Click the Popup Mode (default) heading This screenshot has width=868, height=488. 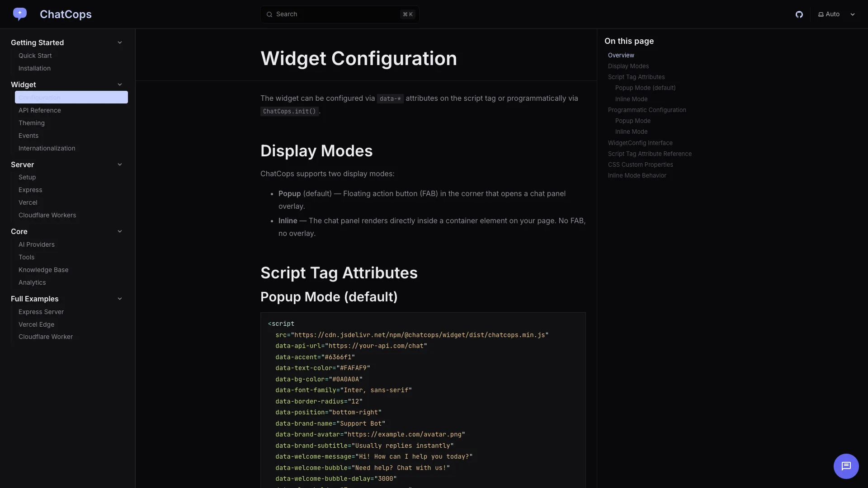[329, 297]
